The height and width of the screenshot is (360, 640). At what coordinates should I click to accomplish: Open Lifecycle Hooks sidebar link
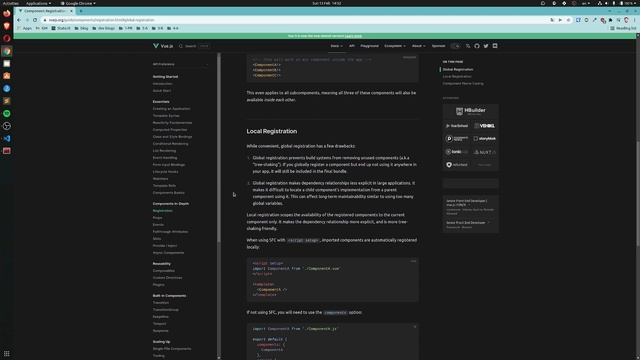tap(165, 172)
